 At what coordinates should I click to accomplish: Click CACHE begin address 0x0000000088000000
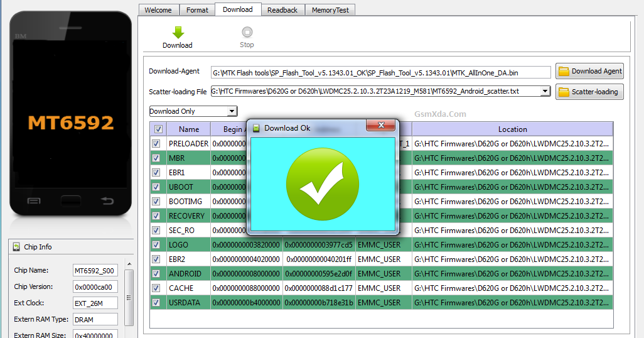point(247,288)
